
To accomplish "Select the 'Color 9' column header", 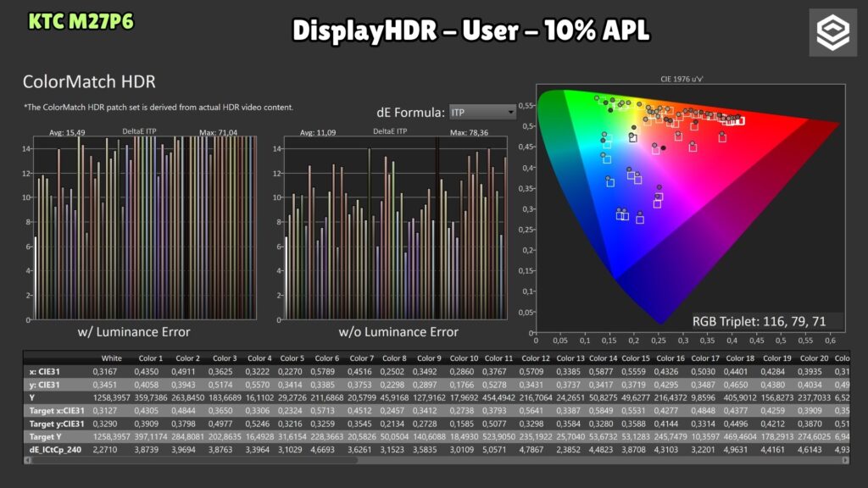I will [429, 358].
